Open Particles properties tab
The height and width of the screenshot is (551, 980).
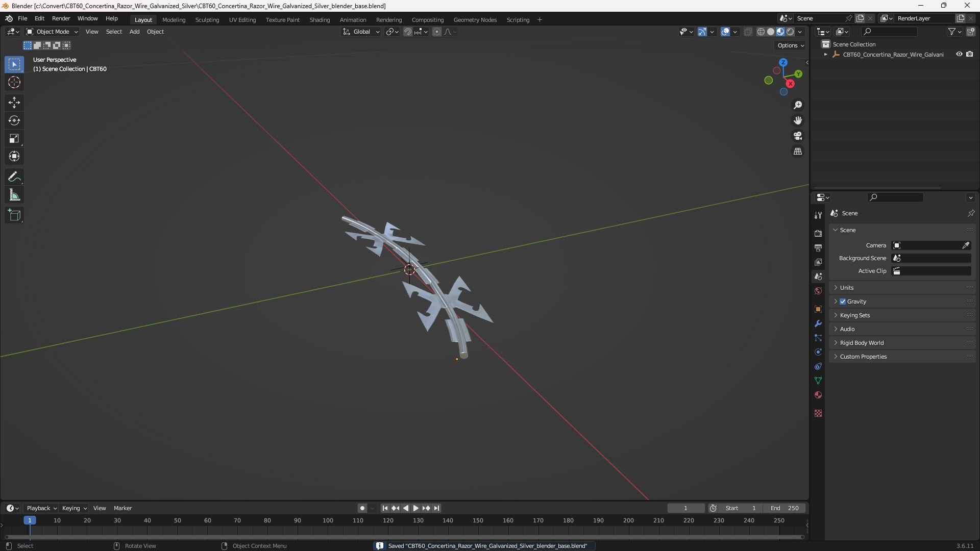click(x=818, y=338)
